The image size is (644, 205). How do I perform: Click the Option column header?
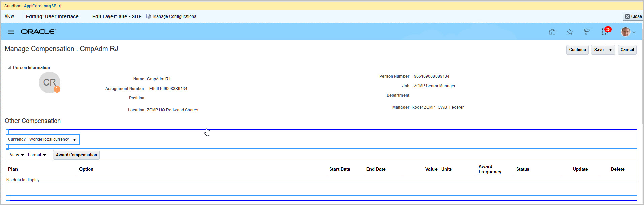86,169
